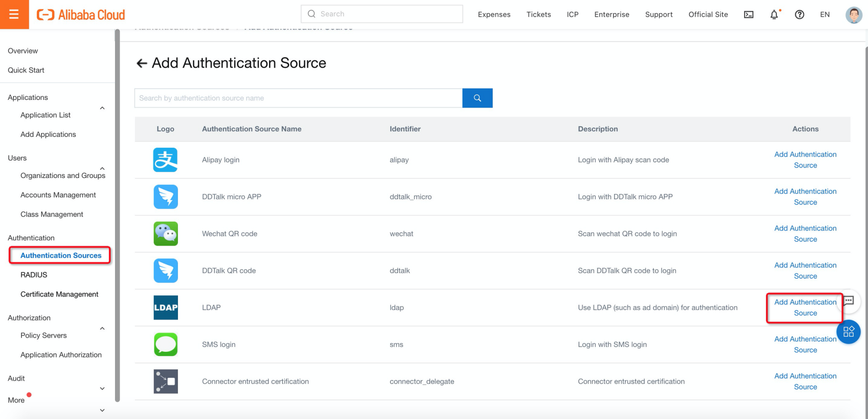Viewport: 868px width, 419px height.
Task: Click the help question mark icon
Action: pyautogui.click(x=799, y=14)
